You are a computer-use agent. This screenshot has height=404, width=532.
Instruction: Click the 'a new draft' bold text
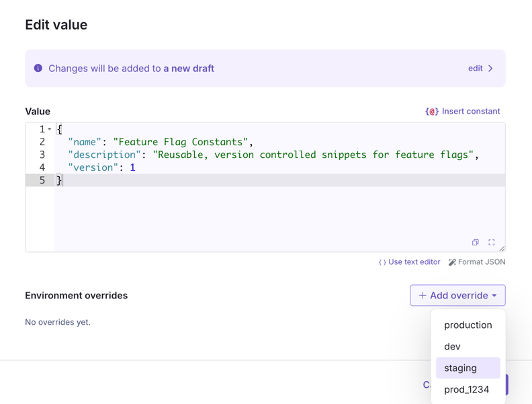coord(189,69)
